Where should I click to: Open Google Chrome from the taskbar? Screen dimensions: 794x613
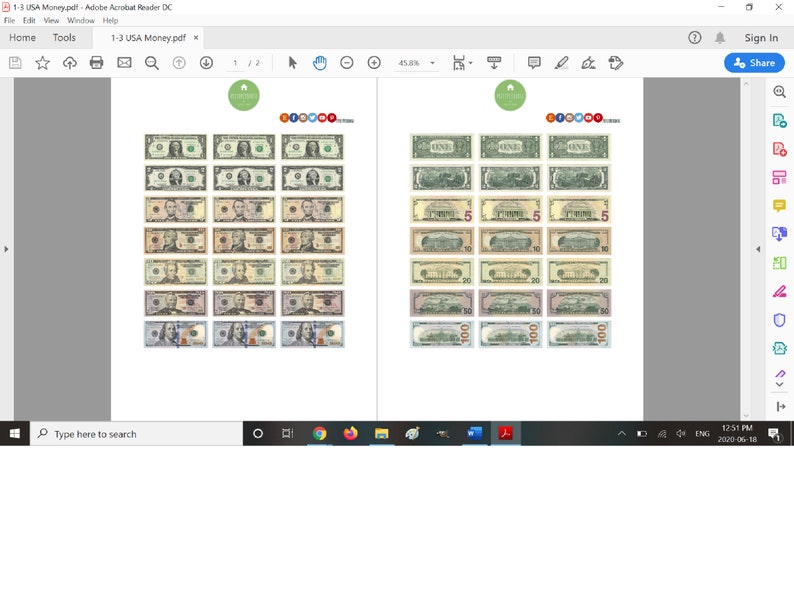320,433
